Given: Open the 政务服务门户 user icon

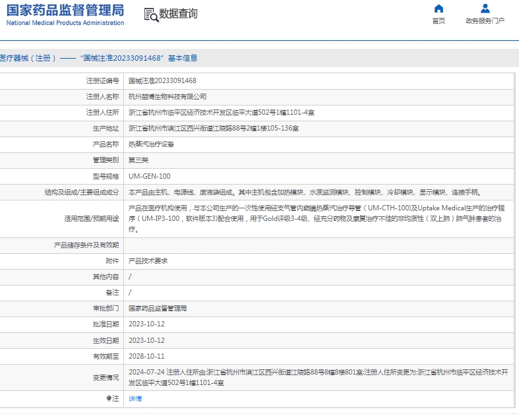Looking at the screenshot, I should pyautogui.click(x=485, y=9).
